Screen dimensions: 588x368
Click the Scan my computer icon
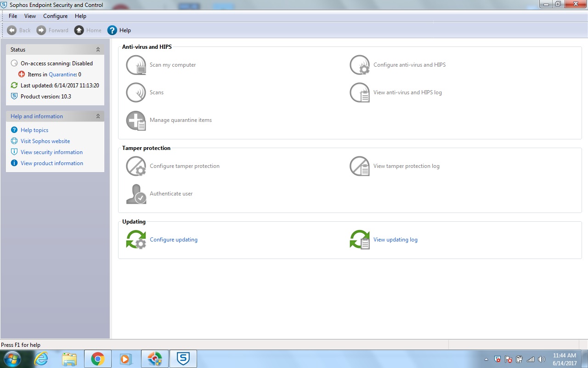[x=136, y=65]
